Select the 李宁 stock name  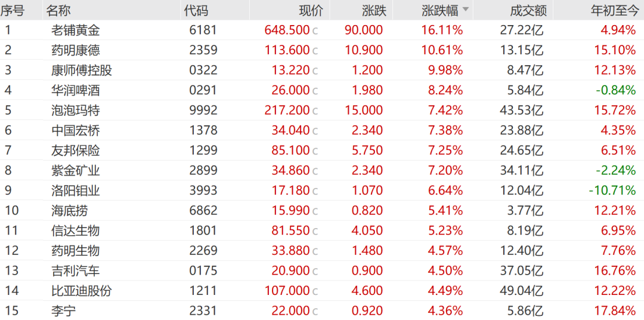[64, 310]
